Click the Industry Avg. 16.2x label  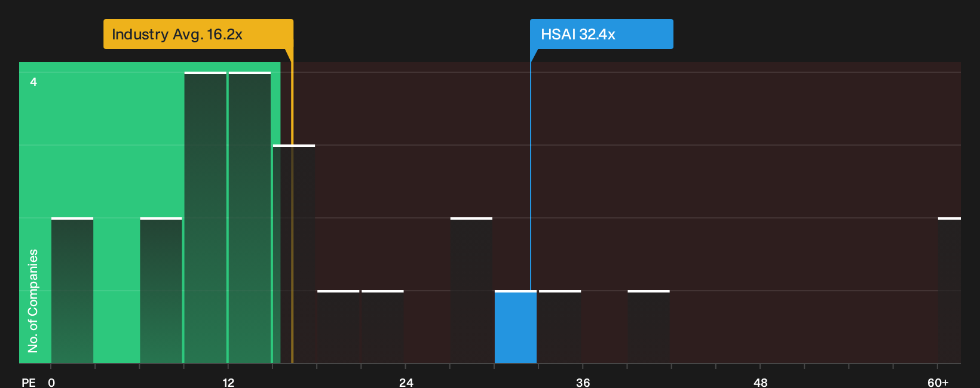tap(198, 34)
